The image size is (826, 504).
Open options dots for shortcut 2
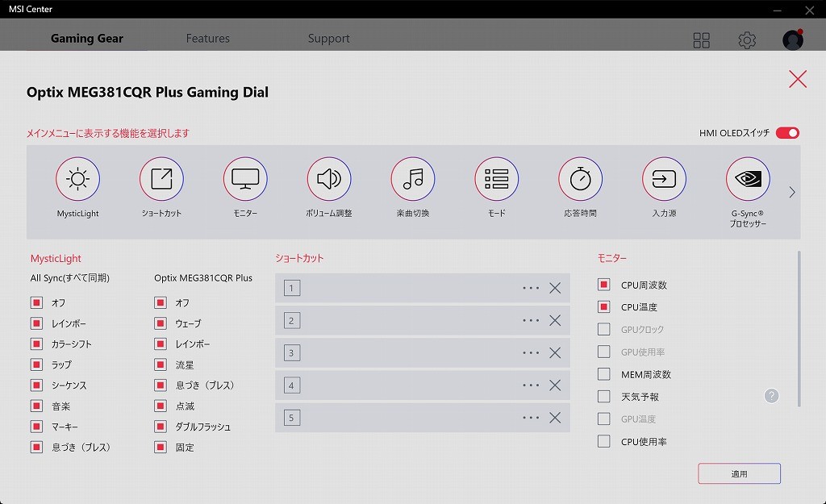(531, 320)
